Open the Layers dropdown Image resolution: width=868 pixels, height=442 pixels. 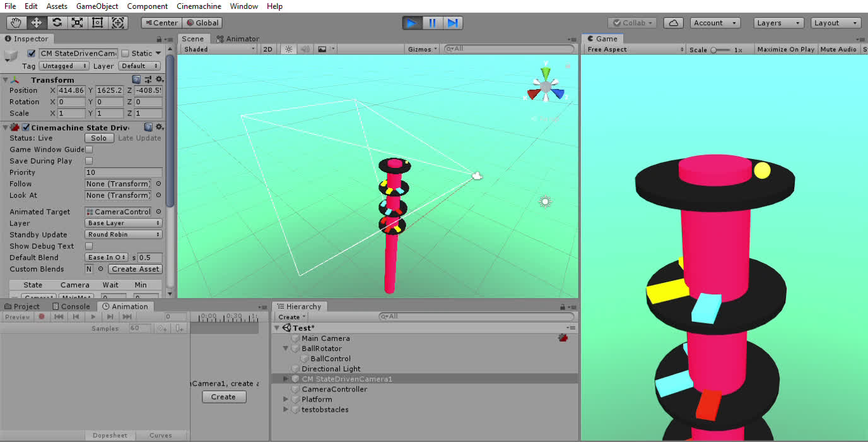click(x=778, y=23)
